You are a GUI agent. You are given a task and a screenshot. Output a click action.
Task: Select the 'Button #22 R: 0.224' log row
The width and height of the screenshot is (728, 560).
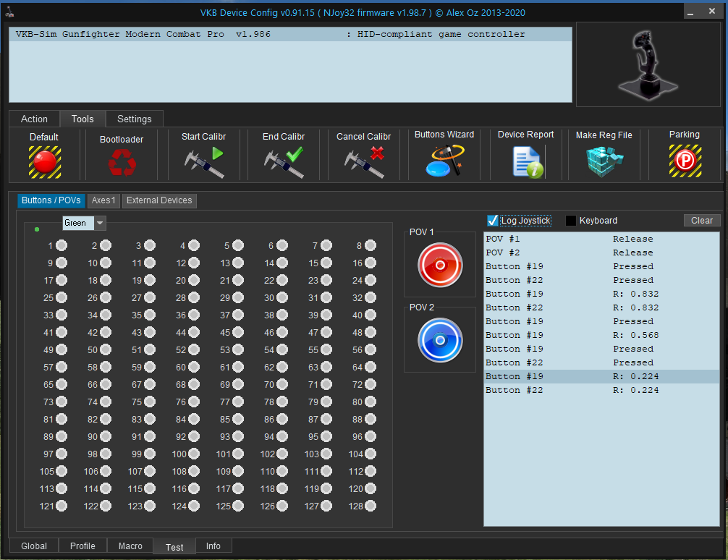[x=601, y=390]
